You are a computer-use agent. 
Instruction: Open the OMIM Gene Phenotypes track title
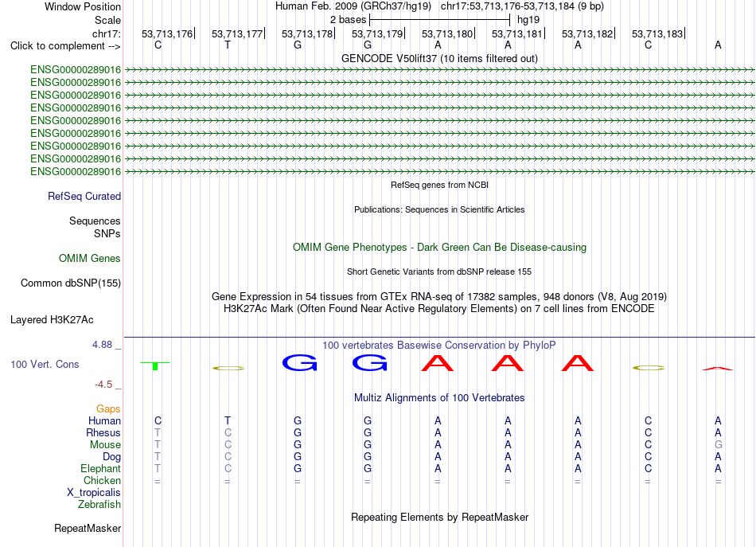coord(440,247)
